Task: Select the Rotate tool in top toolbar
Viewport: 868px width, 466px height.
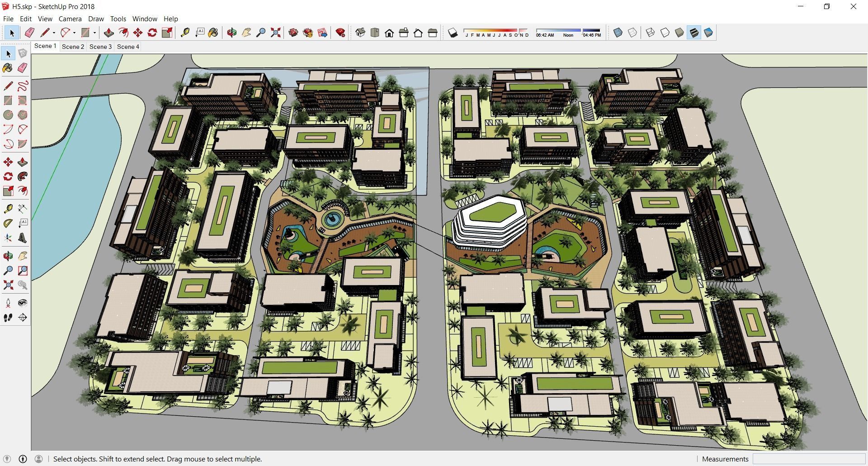Action: pos(152,33)
